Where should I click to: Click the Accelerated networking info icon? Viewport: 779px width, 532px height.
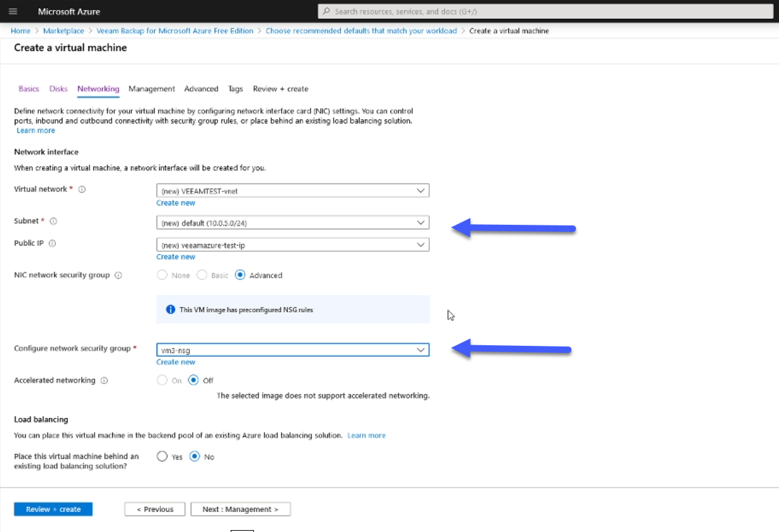(104, 381)
